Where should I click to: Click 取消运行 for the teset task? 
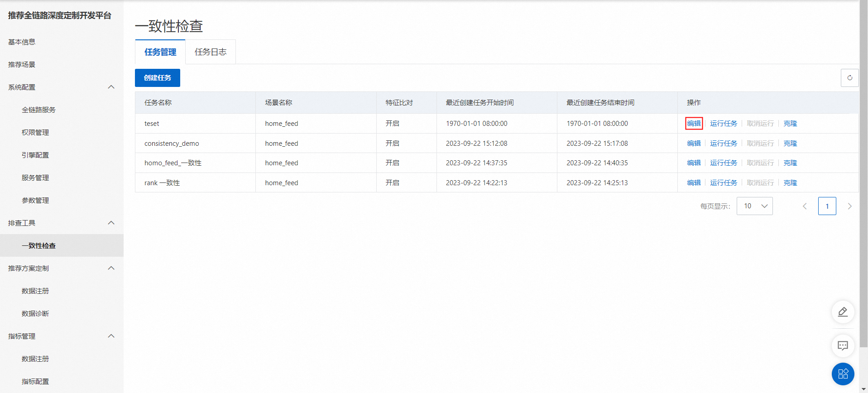(x=760, y=123)
